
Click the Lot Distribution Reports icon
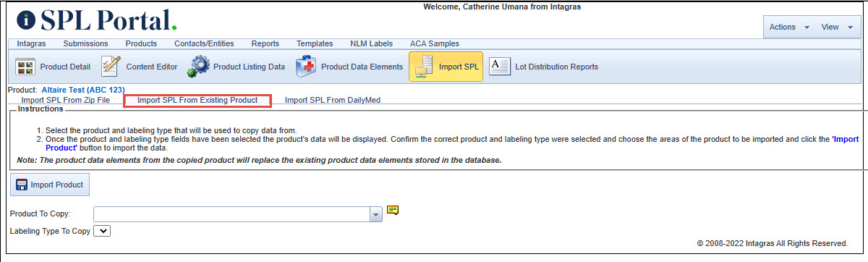click(x=500, y=67)
